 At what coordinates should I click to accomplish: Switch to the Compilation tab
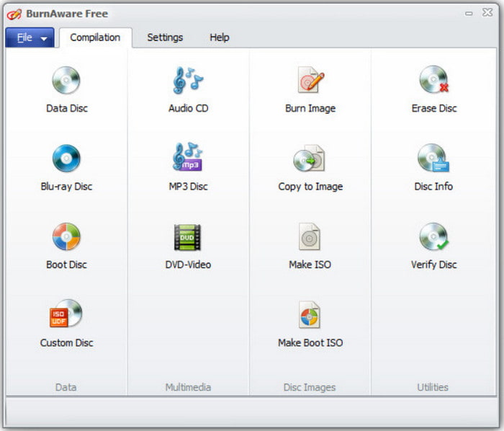(x=95, y=37)
